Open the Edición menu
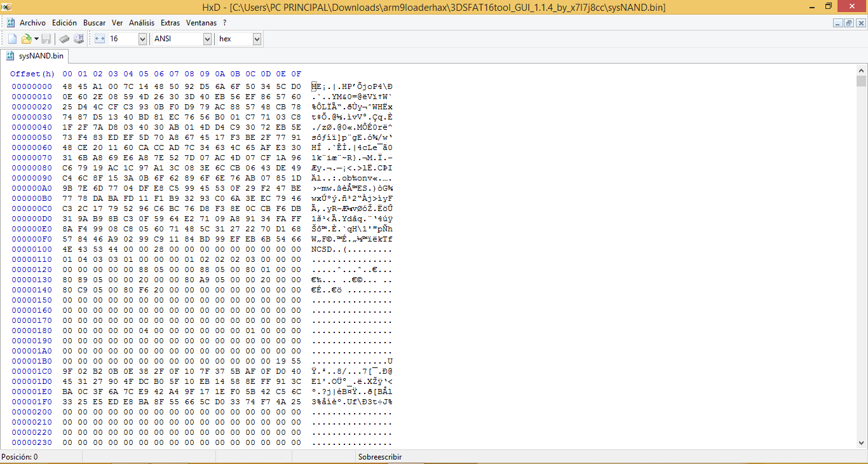 (x=64, y=22)
